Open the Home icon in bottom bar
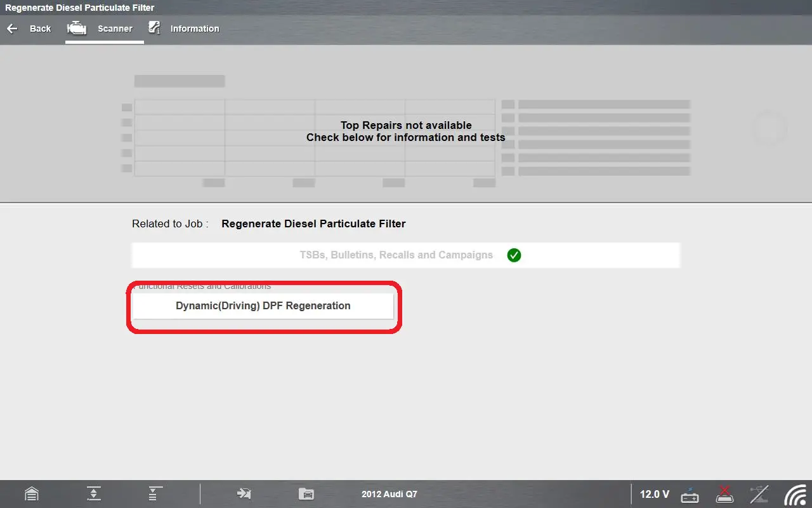This screenshot has width=812, height=508. click(x=31, y=494)
